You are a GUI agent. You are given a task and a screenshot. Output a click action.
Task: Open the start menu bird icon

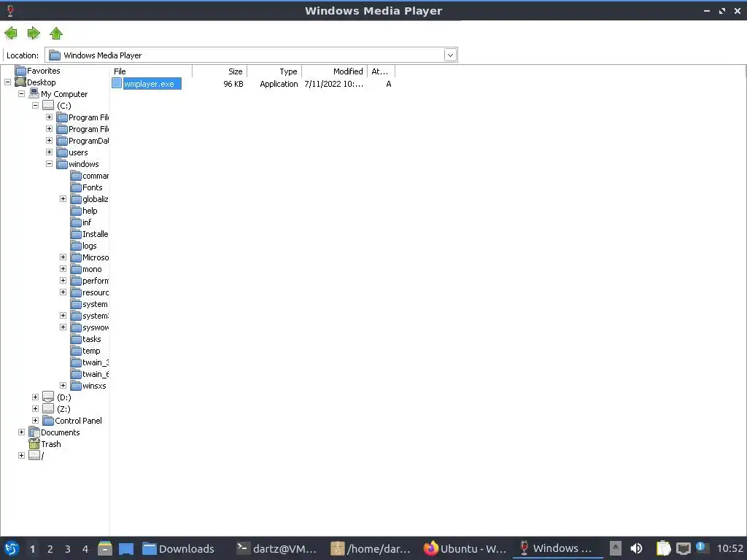[x=12, y=548]
